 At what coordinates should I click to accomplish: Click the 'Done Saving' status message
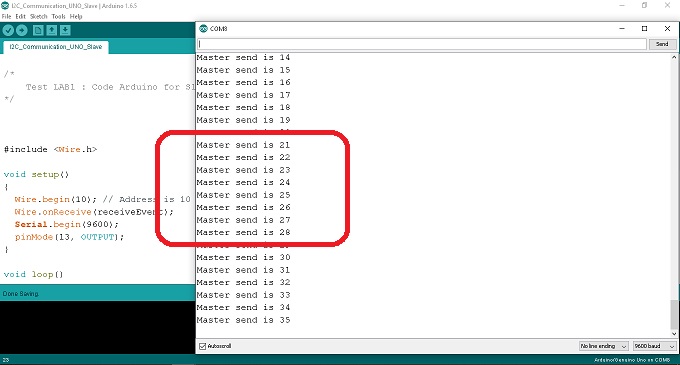pyautogui.click(x=20, y=293)
